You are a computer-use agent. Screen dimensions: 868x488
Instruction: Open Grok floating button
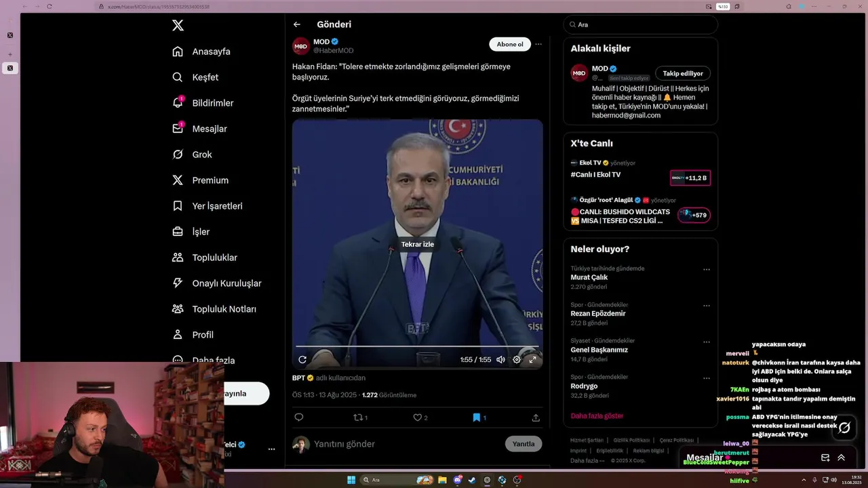[x=844, y=428]
